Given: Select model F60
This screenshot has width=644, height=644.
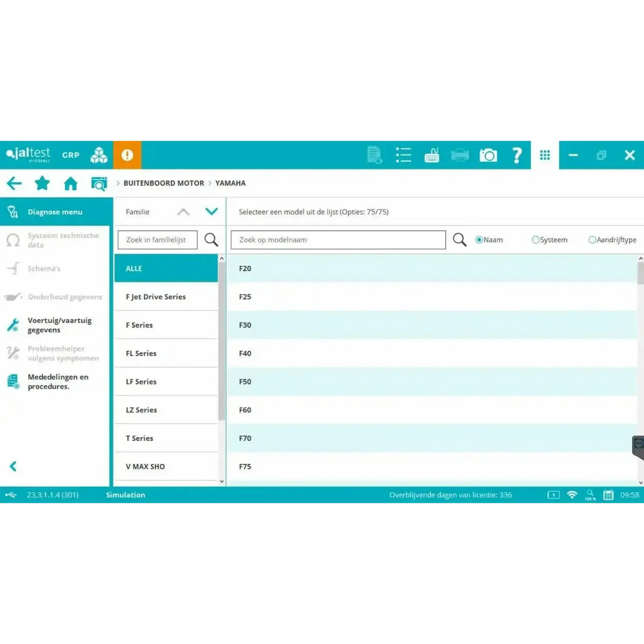Looking at the screenshot, I should click(432, 410).
